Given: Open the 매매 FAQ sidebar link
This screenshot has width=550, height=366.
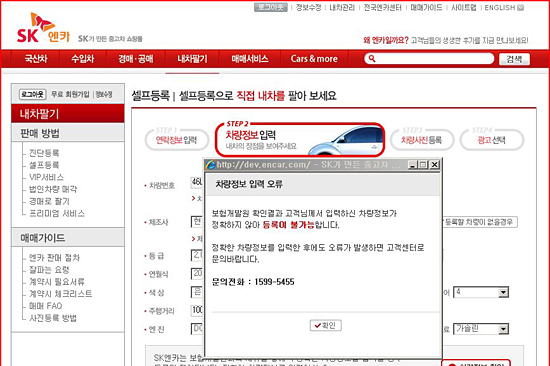Looking at the screenshot, I should pyautogui.click(x=46, y=306).
